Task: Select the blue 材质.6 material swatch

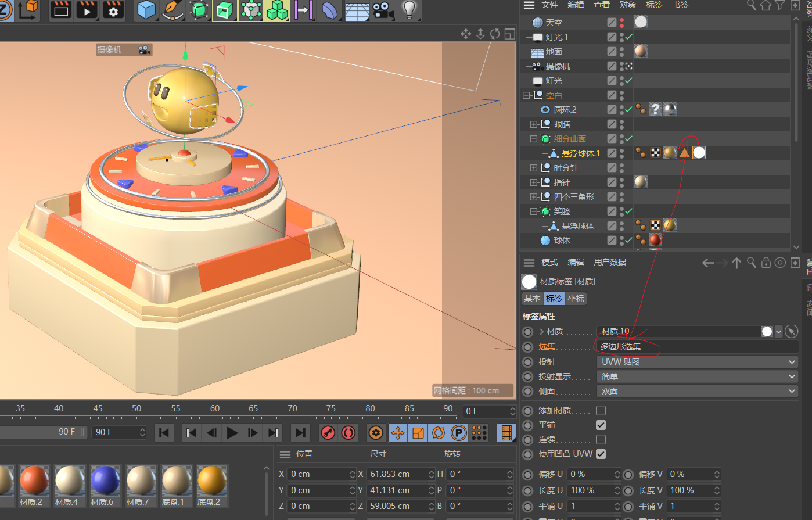Action: (105, 481)
